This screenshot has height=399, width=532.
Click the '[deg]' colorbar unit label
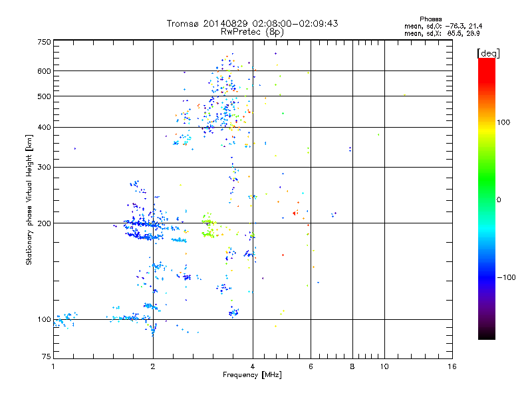tap(488, 53)
